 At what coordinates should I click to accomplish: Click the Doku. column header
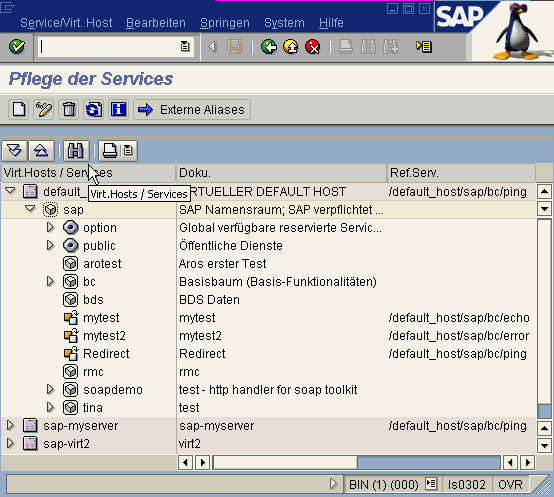click(282, 173)
